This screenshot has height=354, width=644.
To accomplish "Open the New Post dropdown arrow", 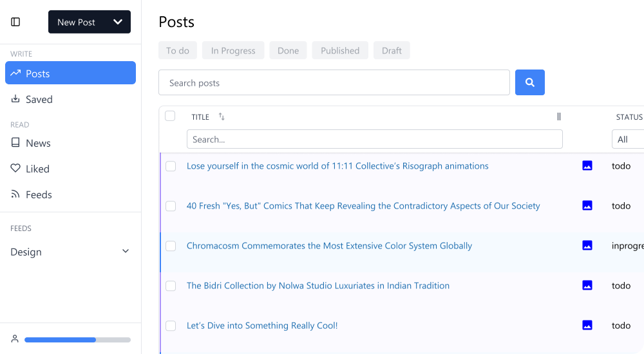I will click(x=118, y=22).
